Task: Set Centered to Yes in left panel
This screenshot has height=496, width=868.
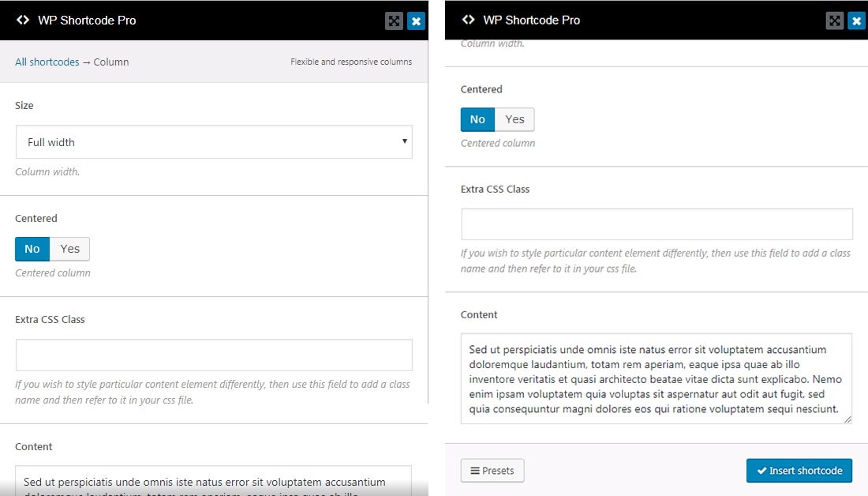Action: pos(70,249)
